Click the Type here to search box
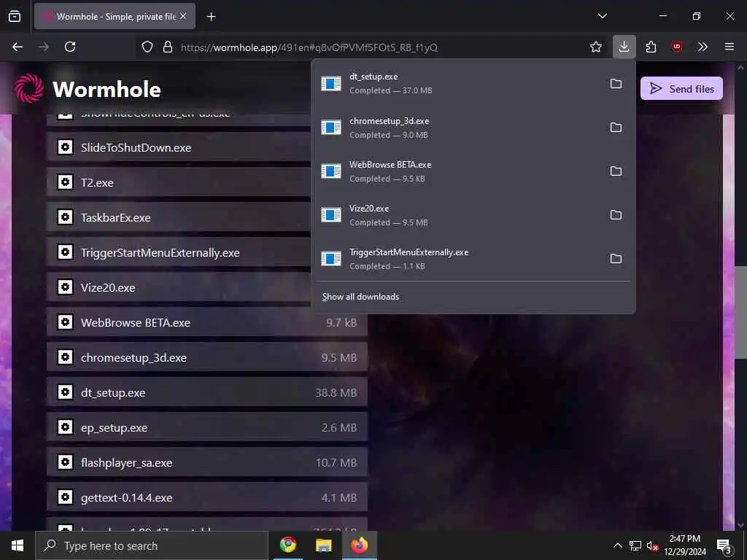This screenshot has width=747, height=560. coord(152,545)
